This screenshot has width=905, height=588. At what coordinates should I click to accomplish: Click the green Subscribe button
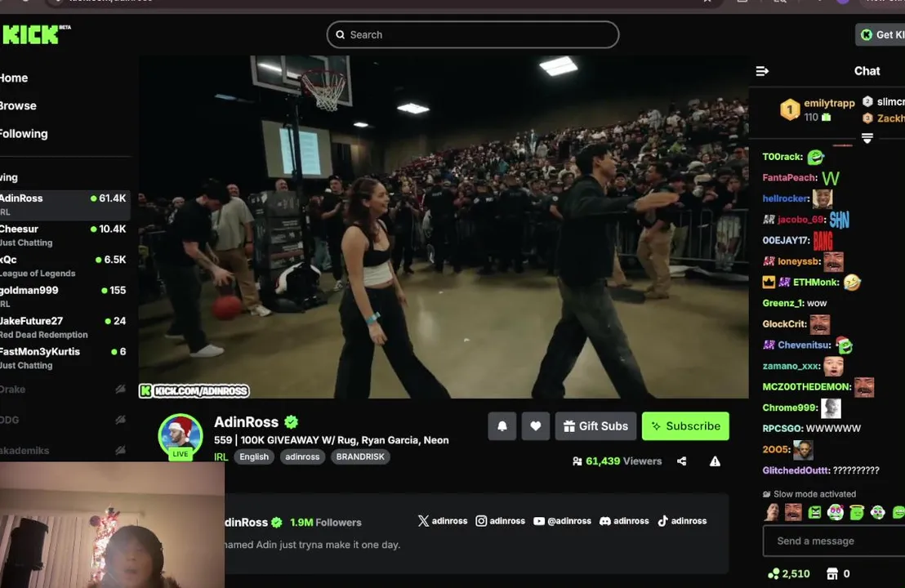pos(685,425)
